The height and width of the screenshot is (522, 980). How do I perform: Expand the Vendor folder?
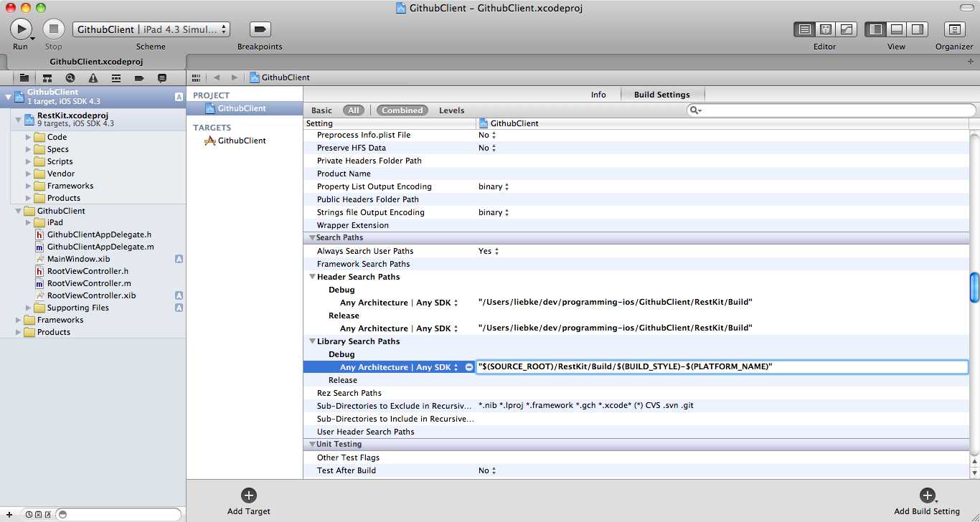coord(28,174)
